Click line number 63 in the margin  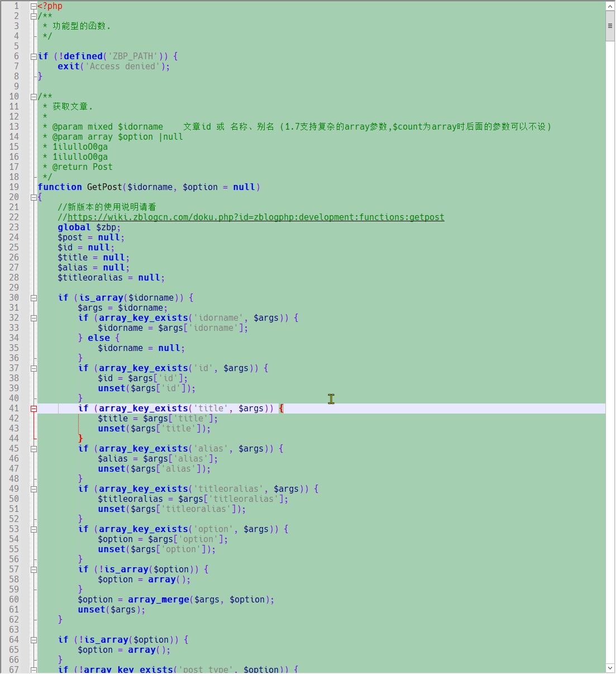click(x=14, y=630)
